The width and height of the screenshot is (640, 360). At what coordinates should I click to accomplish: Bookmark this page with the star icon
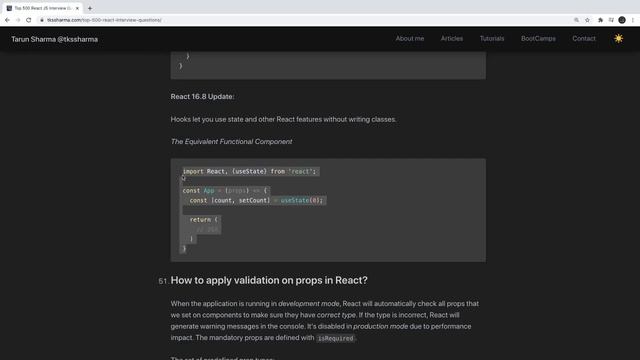(587, 20)
